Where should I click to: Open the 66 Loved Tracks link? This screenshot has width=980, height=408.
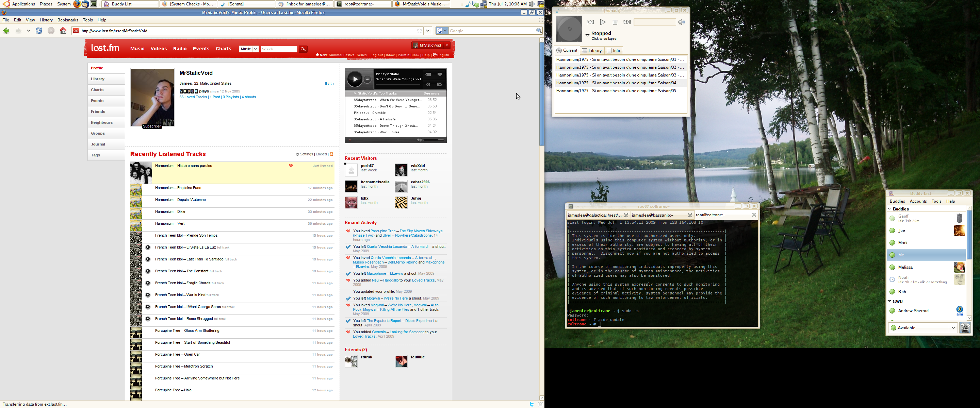(x=193, y=97)
